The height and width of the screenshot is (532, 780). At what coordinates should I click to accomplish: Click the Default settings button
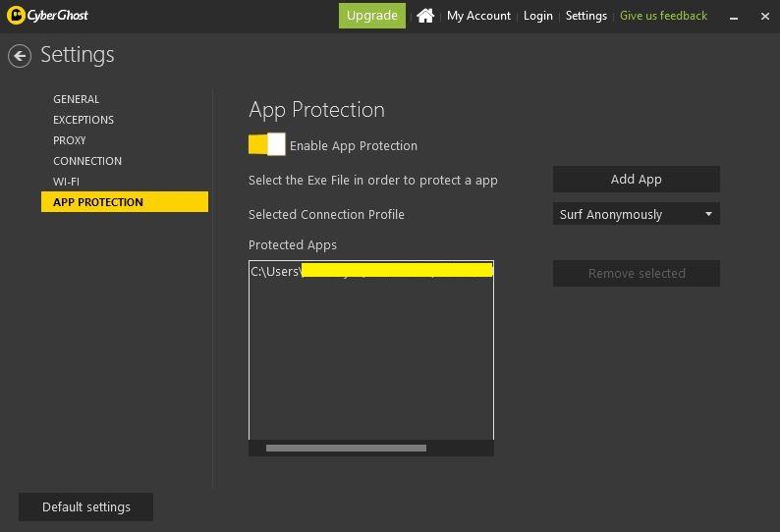(x=86, y=506)
